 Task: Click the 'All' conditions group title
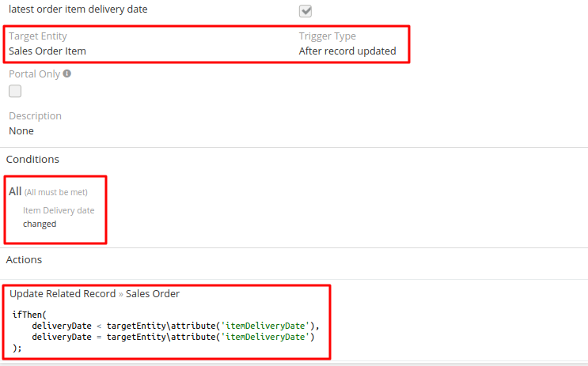[15, 191]
